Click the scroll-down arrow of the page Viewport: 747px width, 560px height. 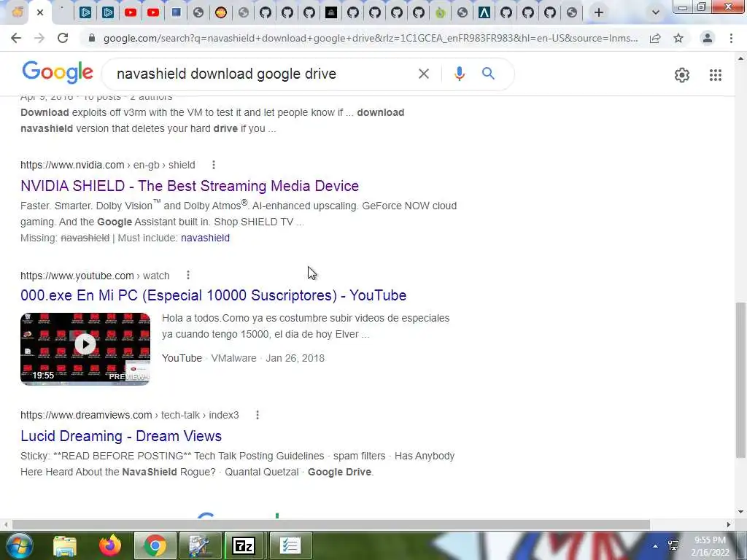click(x=740, y=512)
